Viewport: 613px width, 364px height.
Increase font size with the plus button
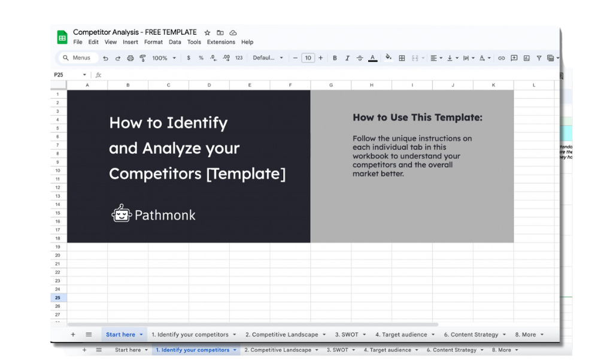pyautogui.click(x=321, y=58)
